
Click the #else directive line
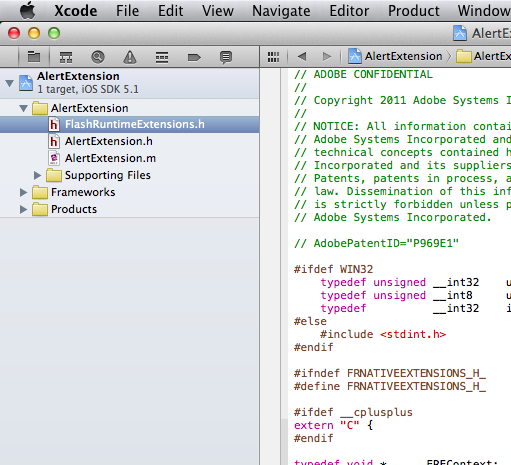[x=310, y=321]
